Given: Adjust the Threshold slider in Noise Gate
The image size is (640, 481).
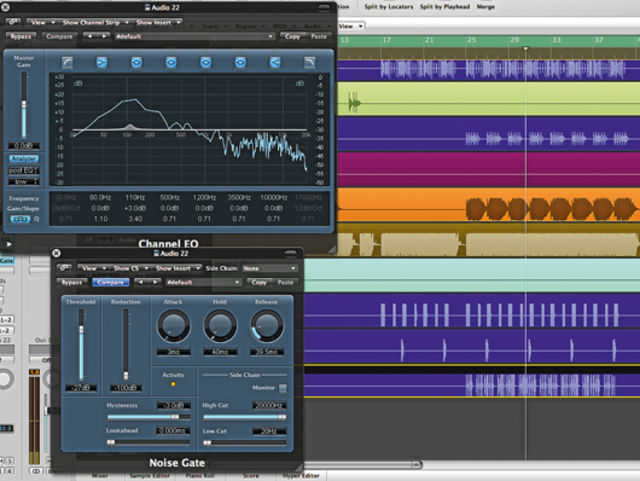Looking at the screenshot, I should (81, 345).
